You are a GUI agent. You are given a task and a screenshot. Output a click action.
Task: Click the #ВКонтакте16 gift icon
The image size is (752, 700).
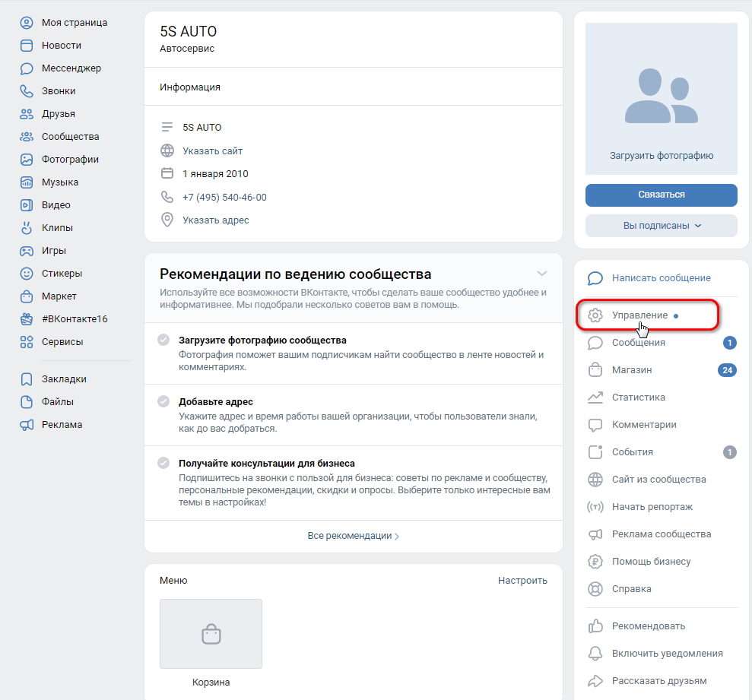tap(27, 318)
